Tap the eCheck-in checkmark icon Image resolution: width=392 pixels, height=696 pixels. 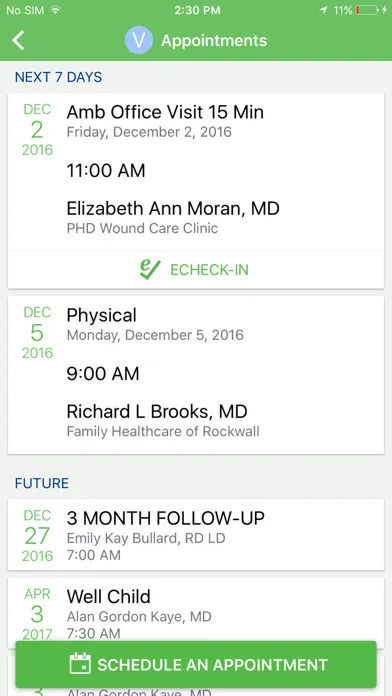(150, 269)
